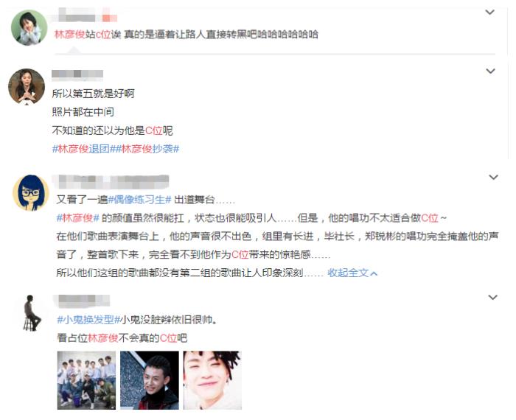The width and height of the screenshot is (516, 420).
Task: Open hashtag #偶像练习生#
Action: [139, 199]
